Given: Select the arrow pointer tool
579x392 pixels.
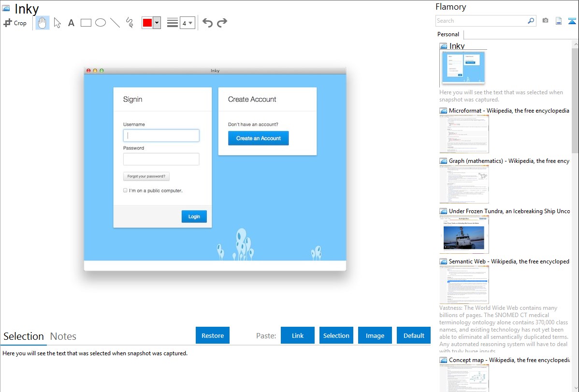Looking at the screenshot, I should [x=57, y=23].
